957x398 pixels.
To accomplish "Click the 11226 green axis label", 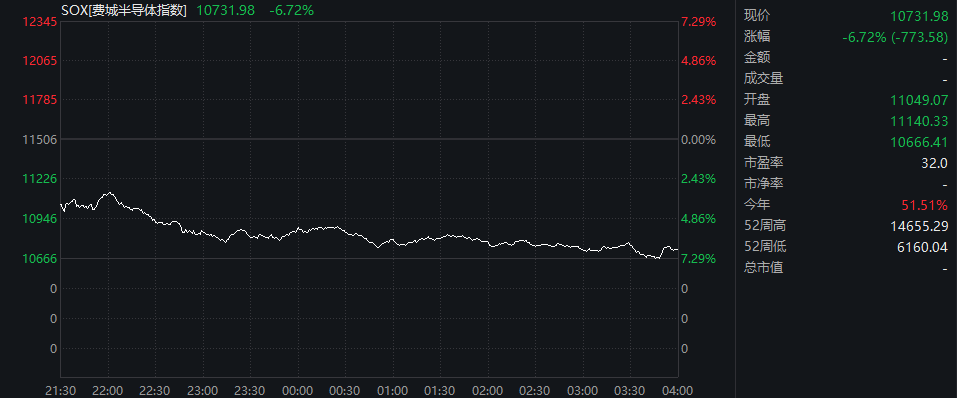I will point(39,179).
